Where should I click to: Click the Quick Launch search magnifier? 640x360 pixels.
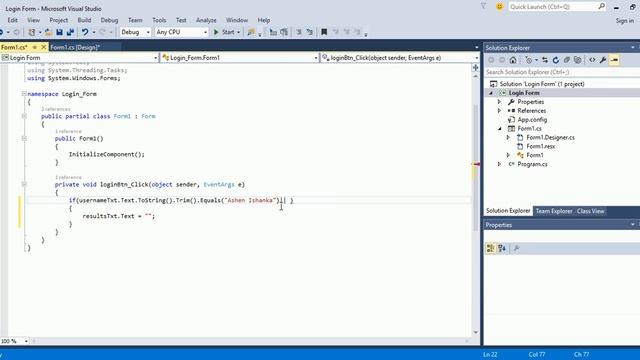point(601,6)
